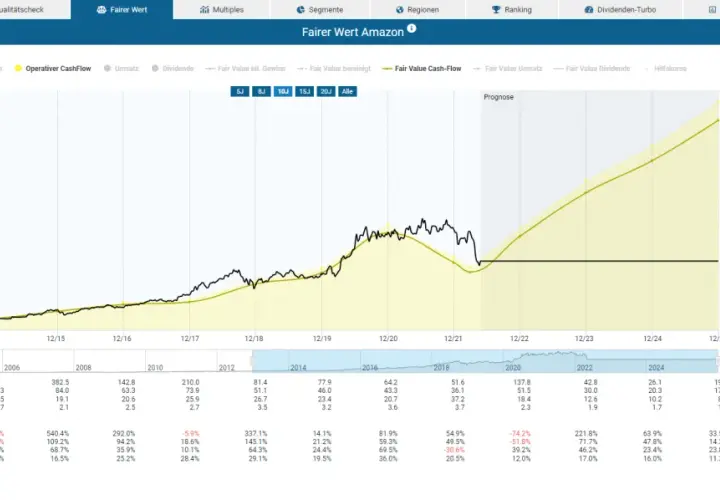The image size is (720, 500).
Task: Click the value 382.5 in table
Action: pyautogui.click(x=60, y=382)
